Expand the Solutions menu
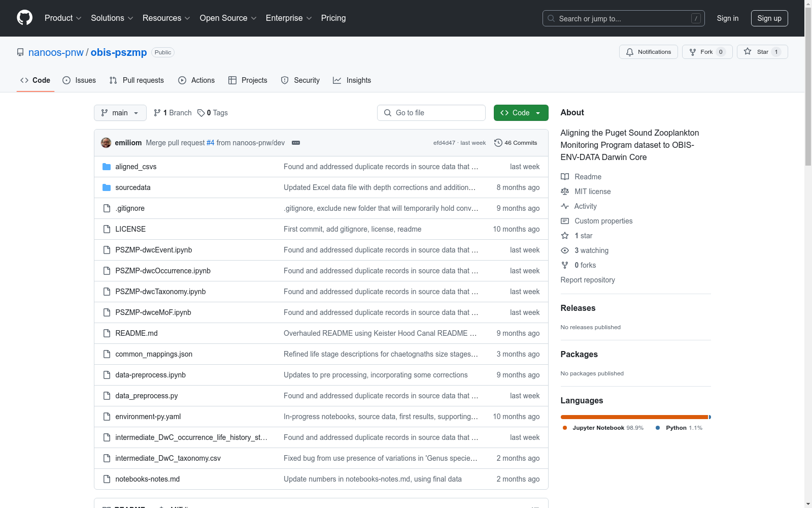Image resolution: width=812 pixels, height=508 pixels. pos(112,18)
